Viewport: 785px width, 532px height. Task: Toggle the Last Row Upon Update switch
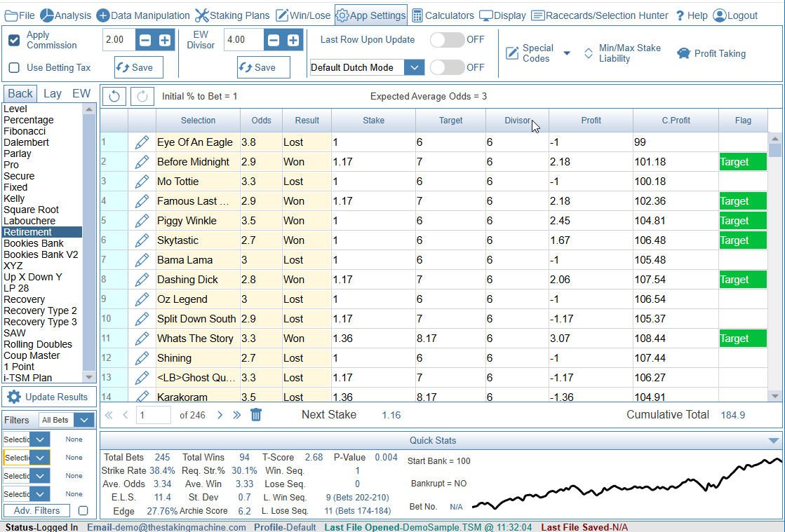[447, 40]
